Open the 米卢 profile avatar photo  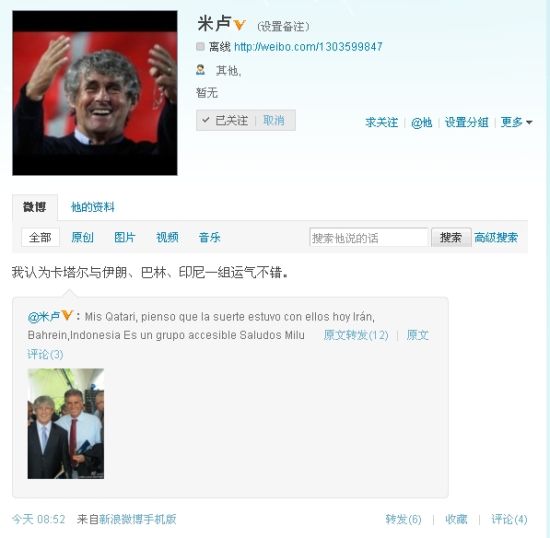tap(95, 93)
